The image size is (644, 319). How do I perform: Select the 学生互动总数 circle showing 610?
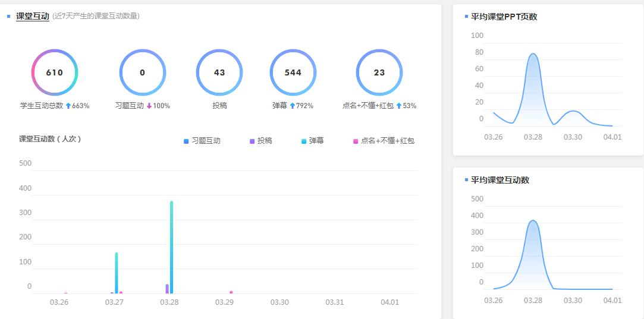[x=55, y=72]
